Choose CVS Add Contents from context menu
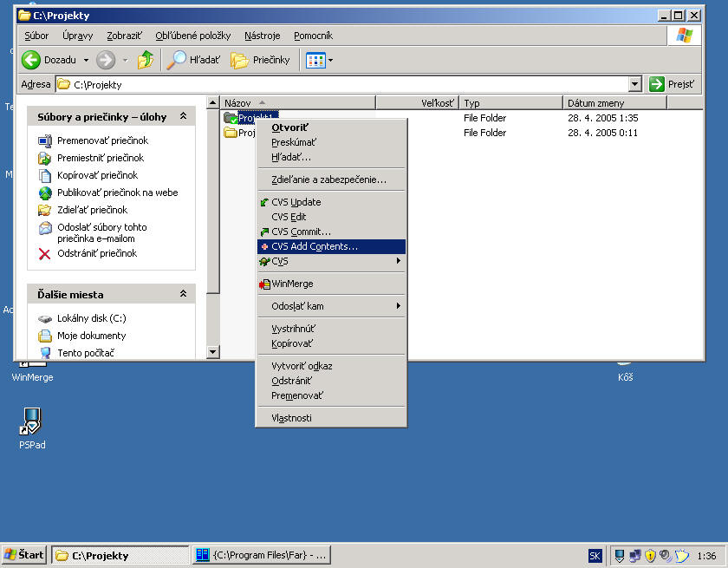 [331, 246]
